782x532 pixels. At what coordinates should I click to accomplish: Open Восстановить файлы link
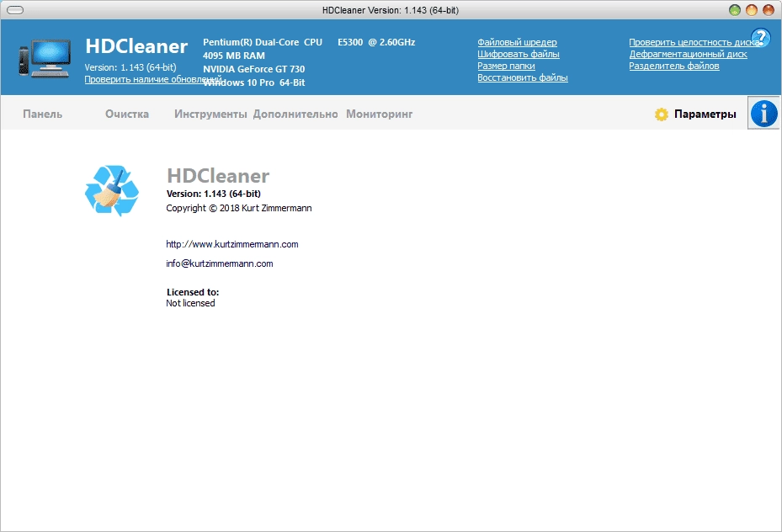tap(523, 77)
